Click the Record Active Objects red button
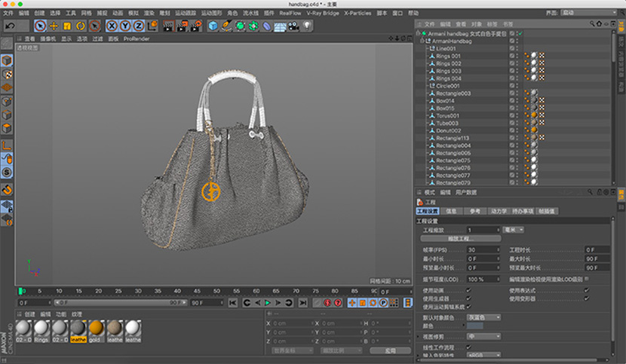Viewport: 626px width, 364px height. pos(327,303)
